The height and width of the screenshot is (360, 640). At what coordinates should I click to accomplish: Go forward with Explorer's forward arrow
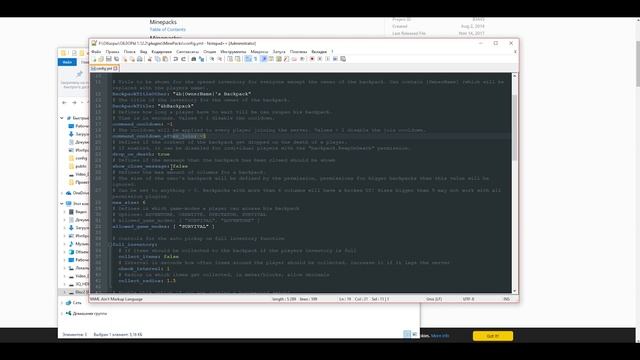point(74,102)
